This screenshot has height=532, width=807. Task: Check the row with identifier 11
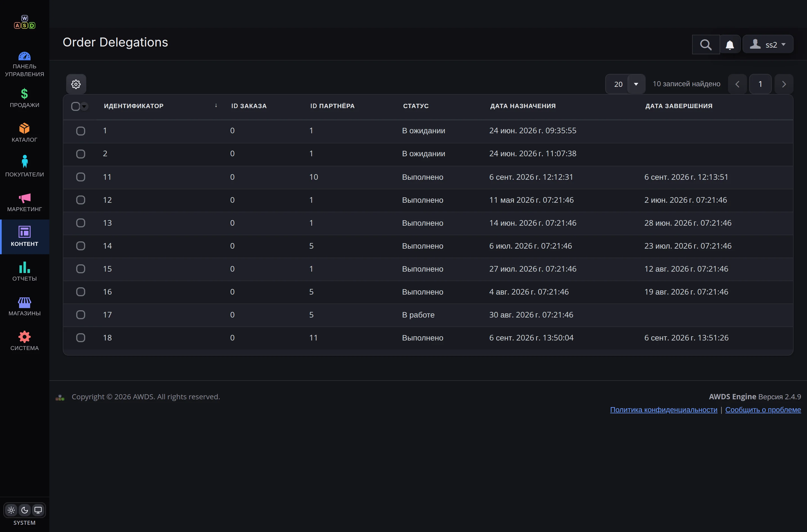(x=80, y=177)
